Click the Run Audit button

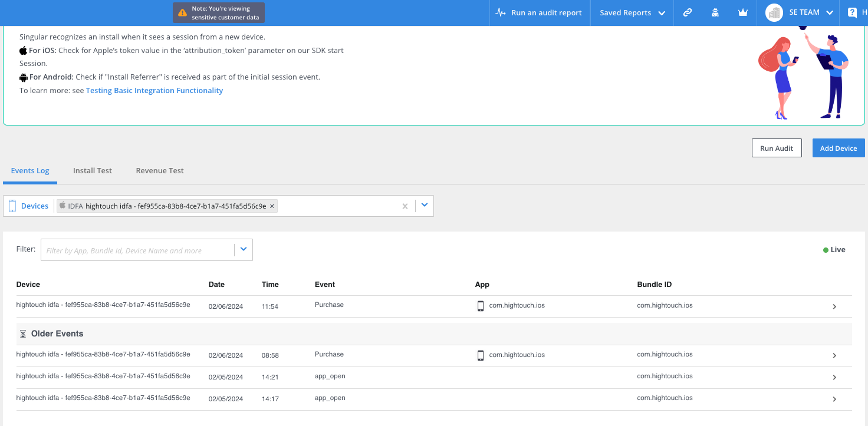tap(777, 148)
